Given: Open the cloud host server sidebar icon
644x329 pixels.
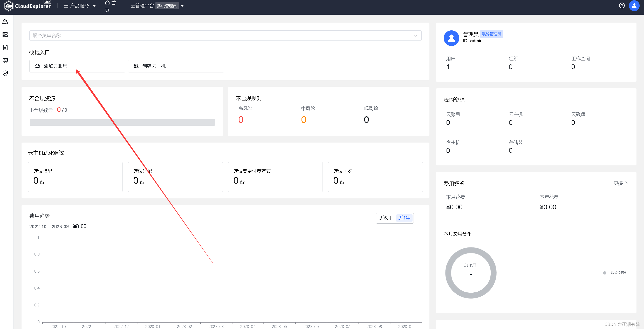Looking at the screenshot, I should coord(5,35).
